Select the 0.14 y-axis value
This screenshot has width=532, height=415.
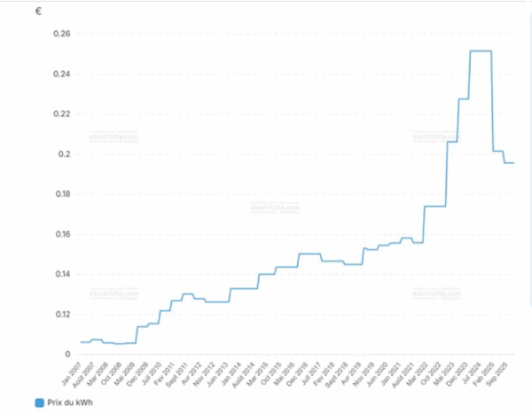[62, 274]
